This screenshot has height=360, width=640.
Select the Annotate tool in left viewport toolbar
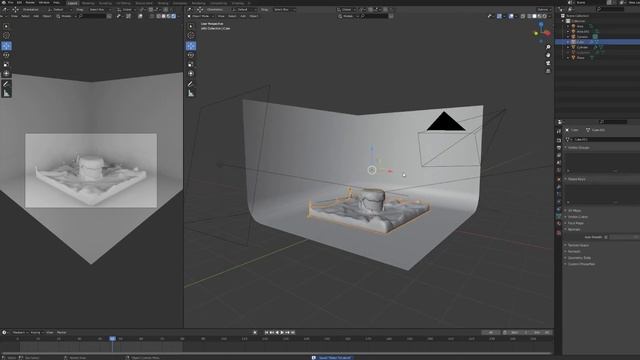(6, 84)
